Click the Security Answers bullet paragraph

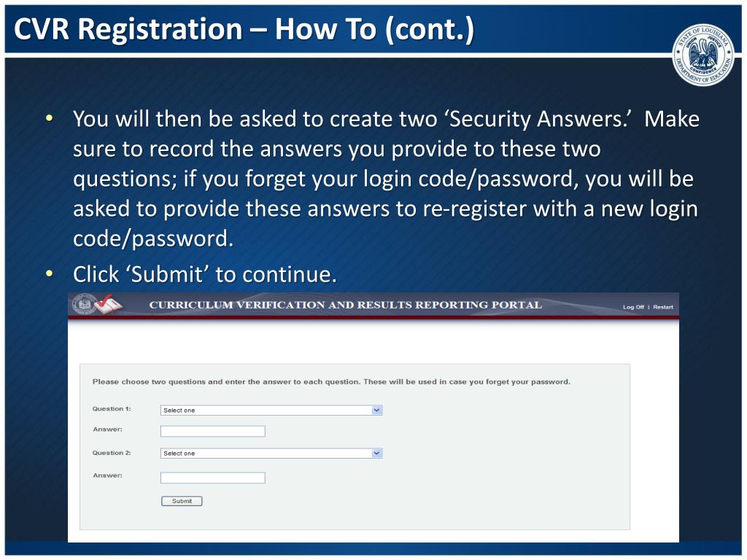pos(386,179)
